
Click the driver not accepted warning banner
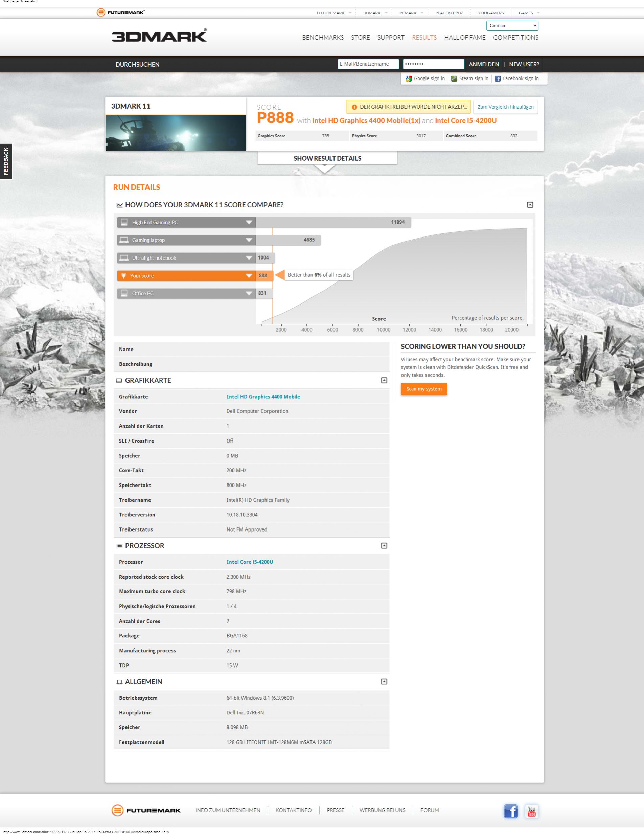pos(409,107)
